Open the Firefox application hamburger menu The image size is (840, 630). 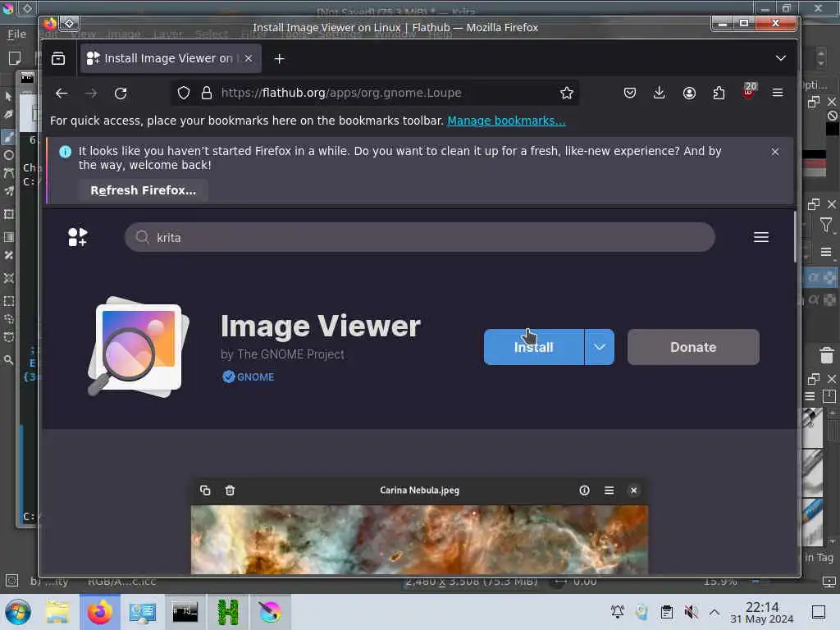tap(778, 94)
